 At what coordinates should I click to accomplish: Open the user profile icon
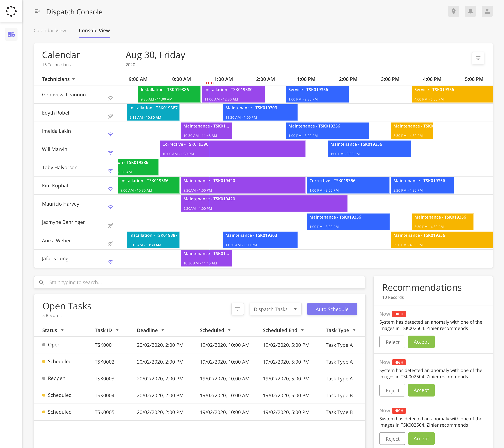pos(487,11)
